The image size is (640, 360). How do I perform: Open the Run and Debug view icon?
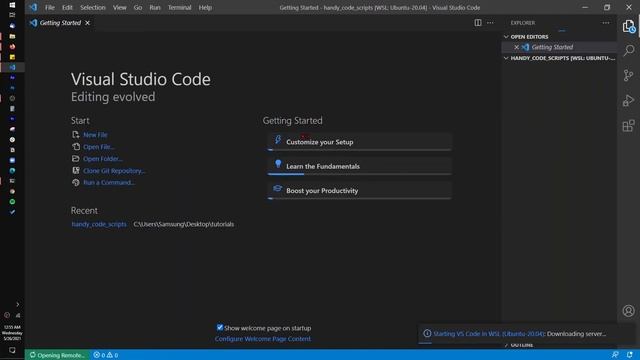point(629,100)
